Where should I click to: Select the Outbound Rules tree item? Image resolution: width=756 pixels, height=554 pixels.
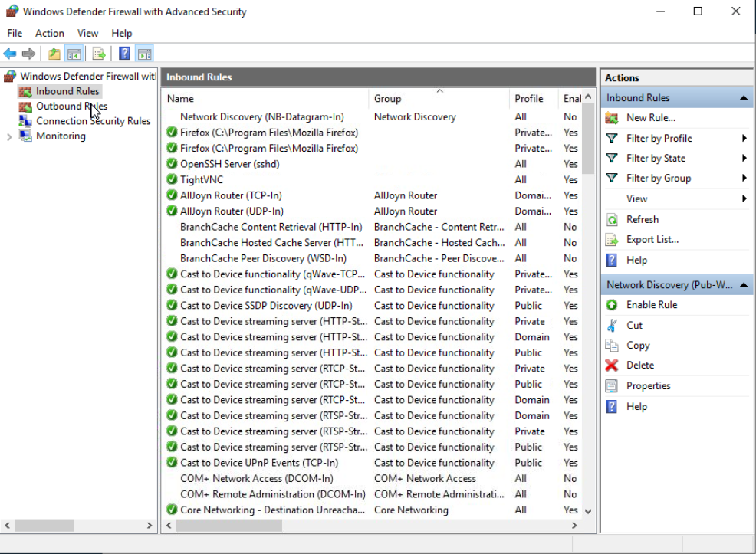[x=71, y=107]
